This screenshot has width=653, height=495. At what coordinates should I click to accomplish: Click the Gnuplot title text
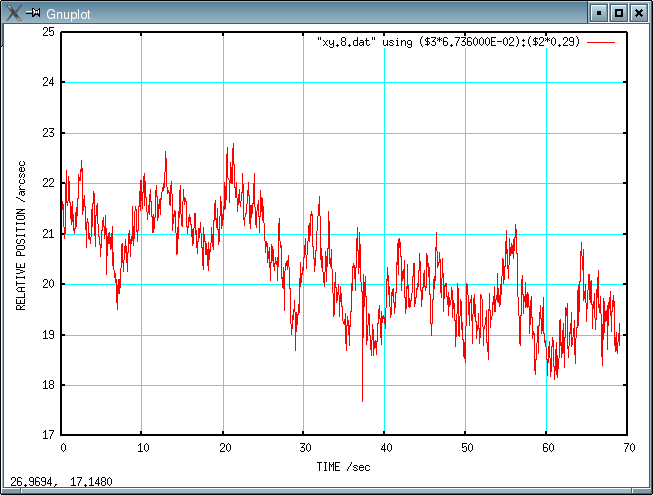tap(68, 14)
